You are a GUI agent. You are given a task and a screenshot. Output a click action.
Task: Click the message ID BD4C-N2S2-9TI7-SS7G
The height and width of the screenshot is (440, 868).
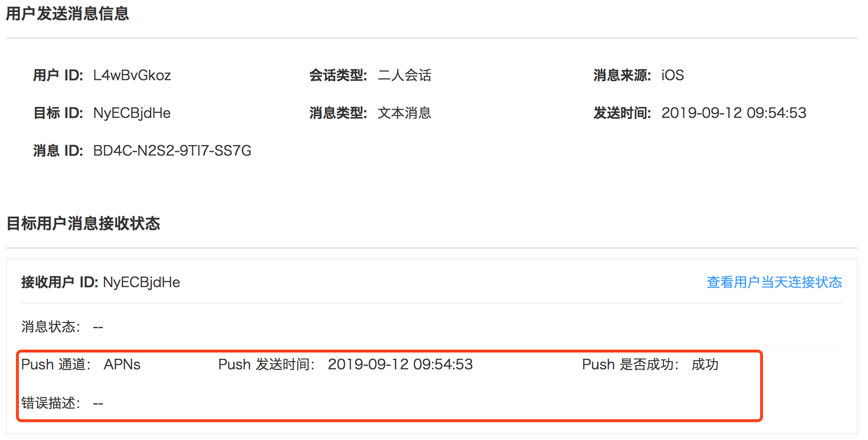[172, 151]
